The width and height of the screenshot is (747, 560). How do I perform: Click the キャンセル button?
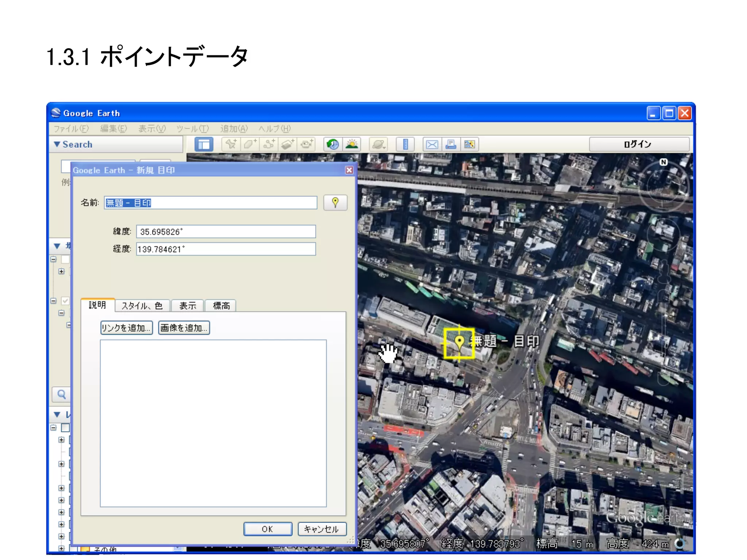pos(322,529)
